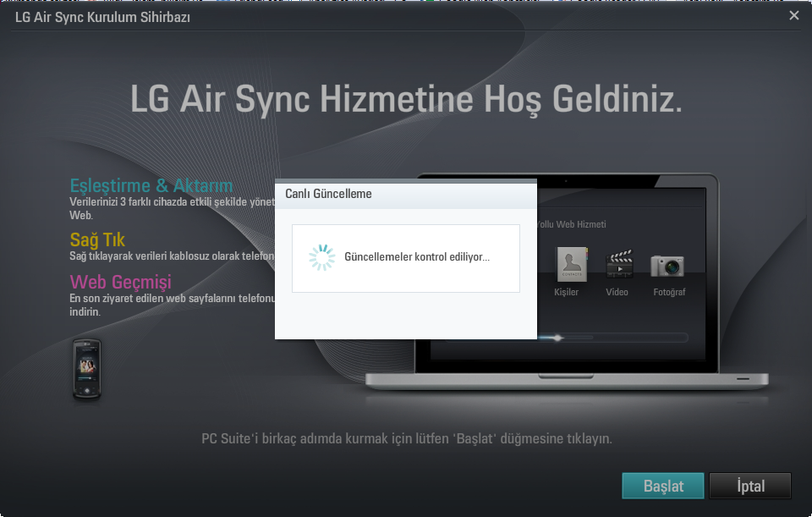
Task: Click the Başlat button
Action: [663, 486]
